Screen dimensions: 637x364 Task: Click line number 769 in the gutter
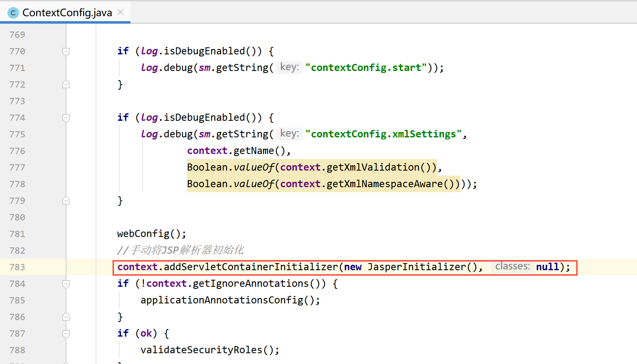17,35
